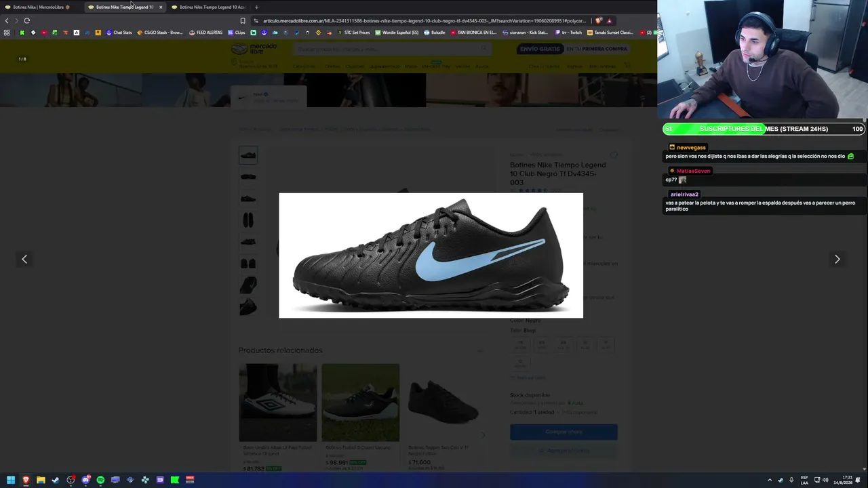Viewport: 868px width, 488px height.
Task: Open Brave browser from the taskbar
Action: (26, 480)
